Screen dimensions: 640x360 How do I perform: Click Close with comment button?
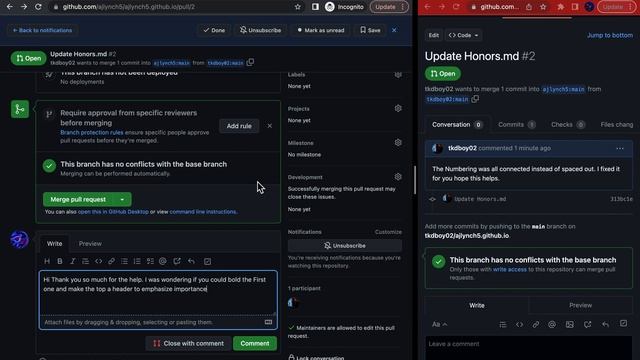coord(188,343)
